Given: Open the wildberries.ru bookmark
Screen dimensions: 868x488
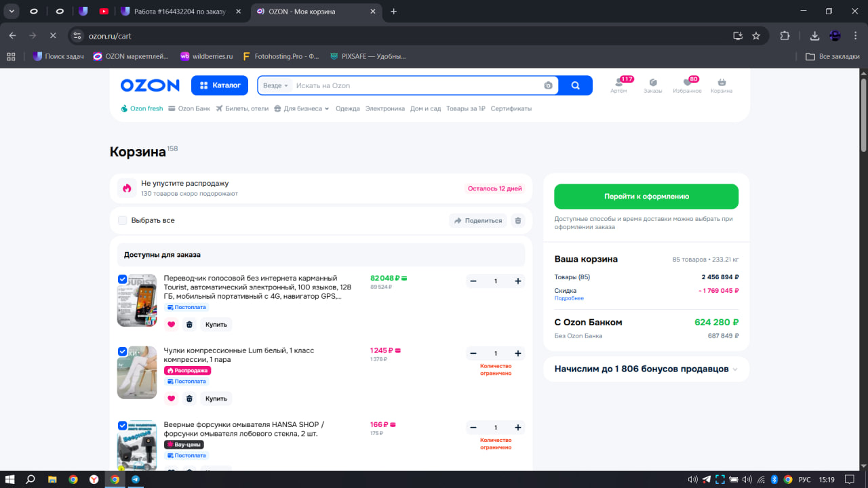Looking at the screenshot, I should point(206,56).
